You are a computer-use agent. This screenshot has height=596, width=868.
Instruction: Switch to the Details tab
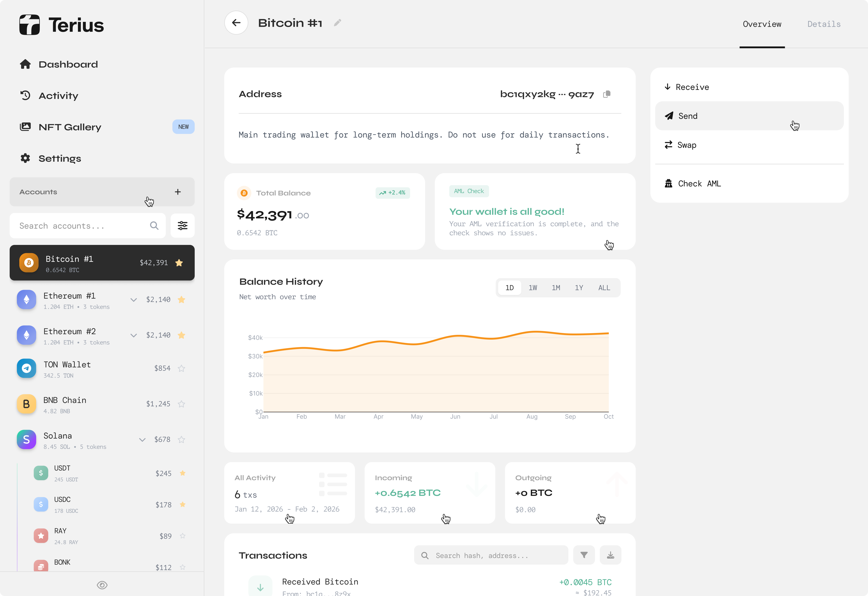click(x=824, y=24)
